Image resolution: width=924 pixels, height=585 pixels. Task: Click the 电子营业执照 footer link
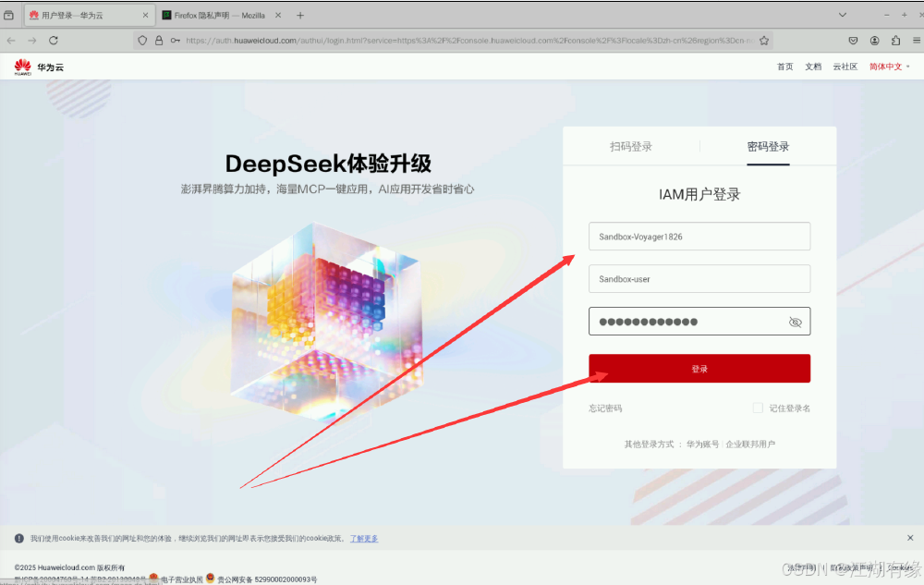[x=181, y=579]
